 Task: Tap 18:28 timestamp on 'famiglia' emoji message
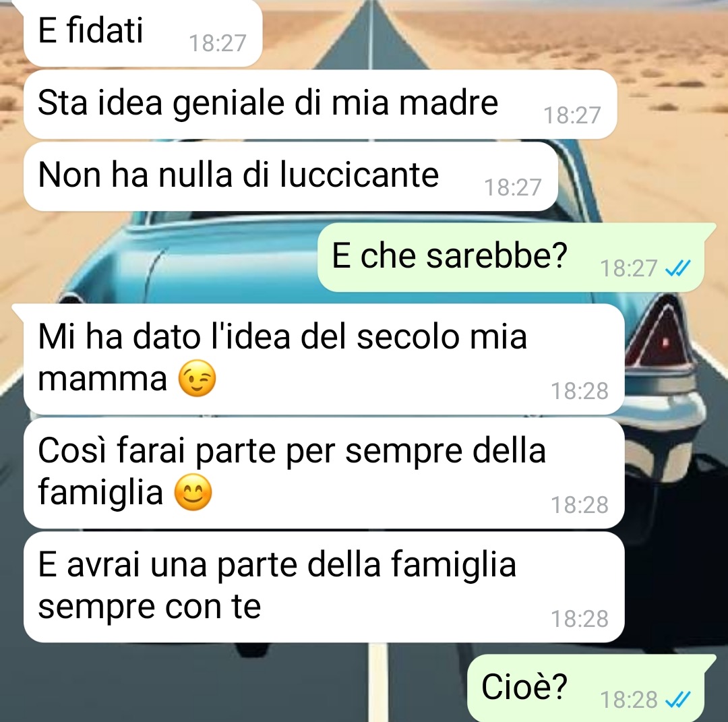pos(580,505)
